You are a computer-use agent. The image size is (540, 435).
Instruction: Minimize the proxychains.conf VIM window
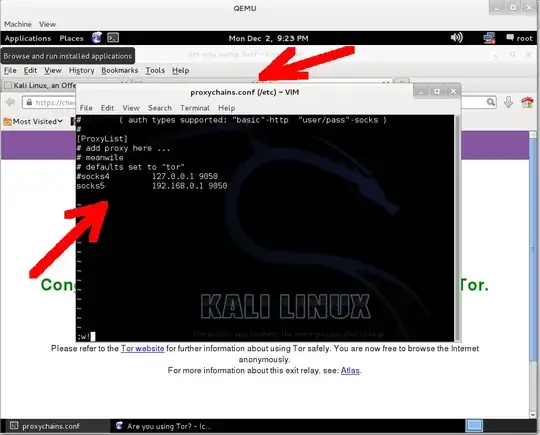coord(421,92)
